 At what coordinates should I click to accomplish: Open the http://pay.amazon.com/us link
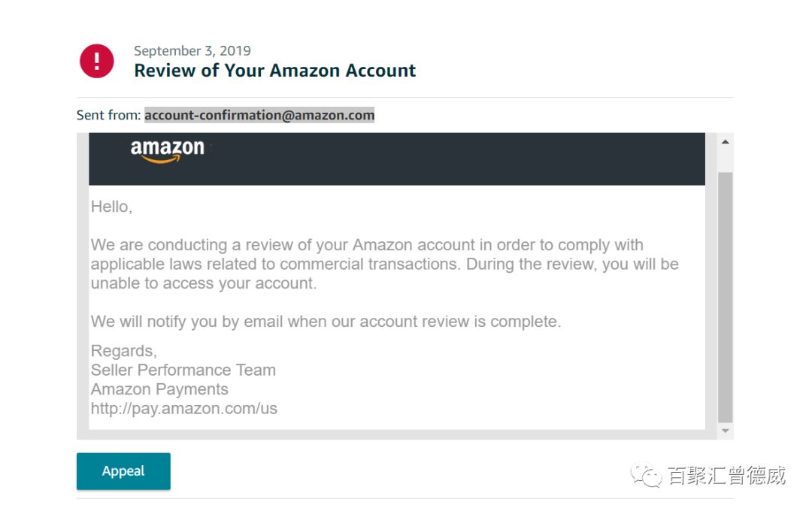pos(184,409)
